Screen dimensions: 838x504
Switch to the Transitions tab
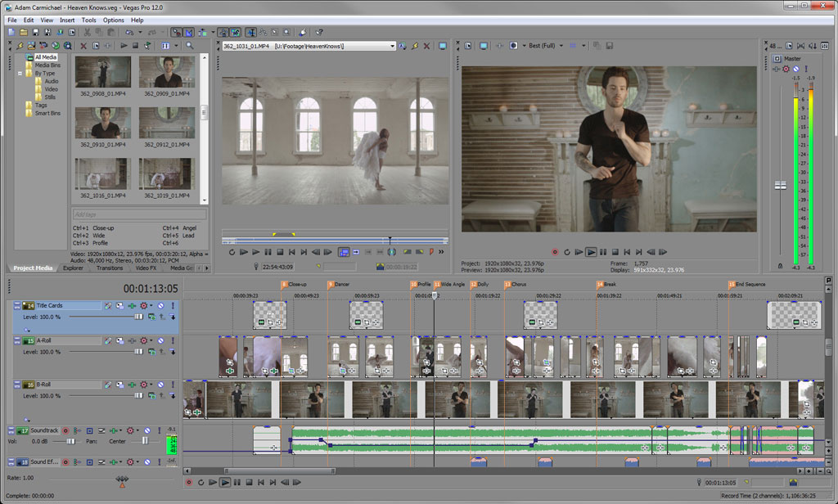[x=109, y=268]
